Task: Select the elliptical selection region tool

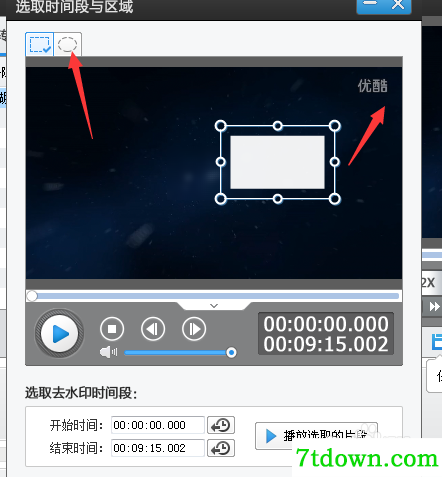Action: [x=67, y=44]
